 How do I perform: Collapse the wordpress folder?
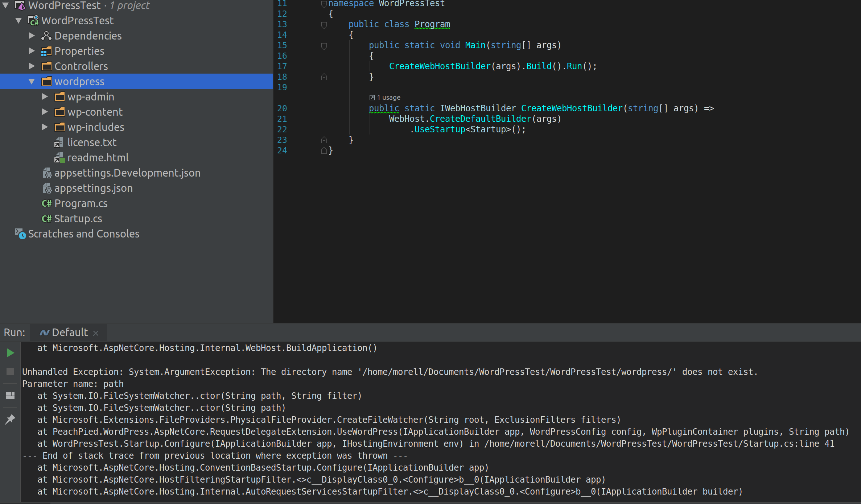32,82
